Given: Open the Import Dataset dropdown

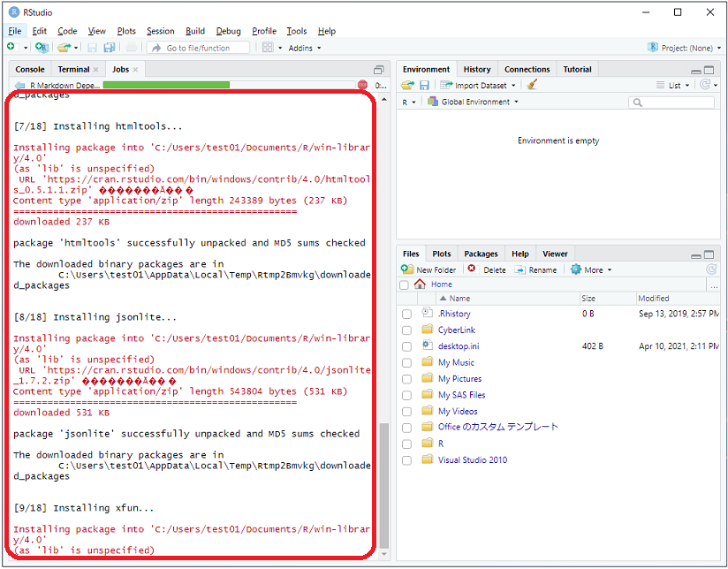Looking at the screenshot, I should click(478, 86).
